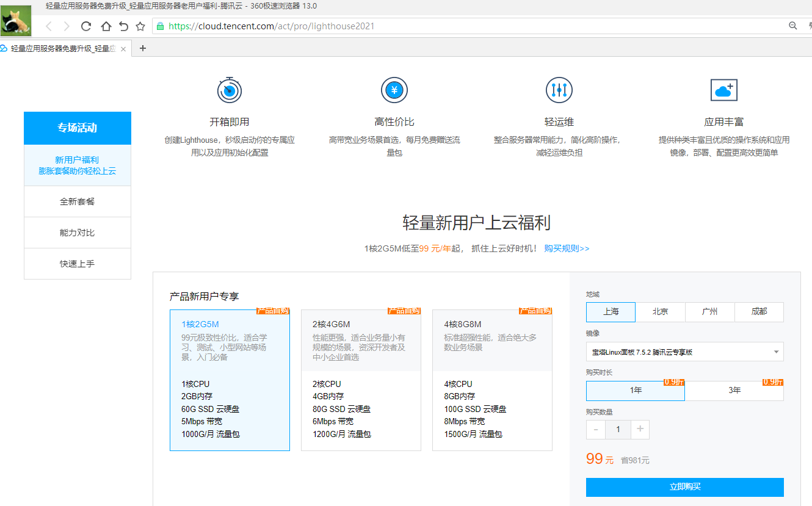Click the browser reload icon
Screen dimensions: 812x506
click(x=86, y=26)
